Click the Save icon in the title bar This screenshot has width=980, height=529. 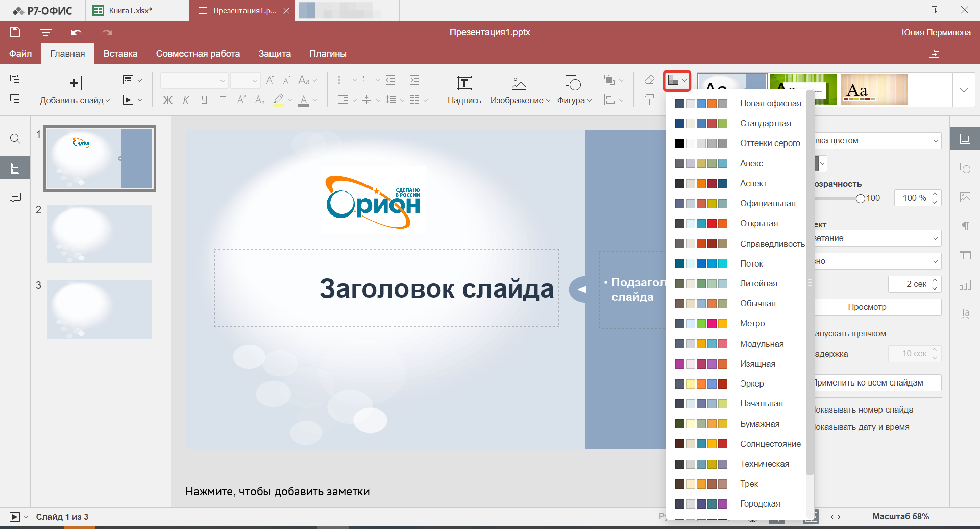pos(15,32)
